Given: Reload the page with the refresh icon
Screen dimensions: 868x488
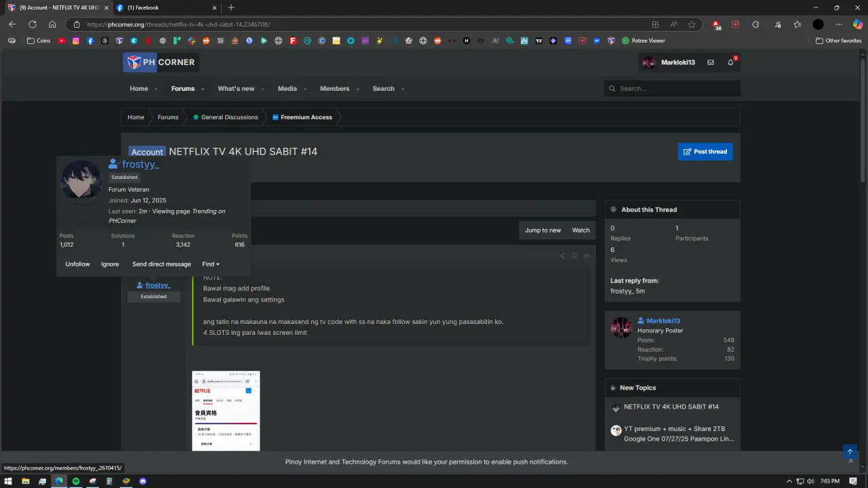Looking at the screenshot, I should (32, 24).
